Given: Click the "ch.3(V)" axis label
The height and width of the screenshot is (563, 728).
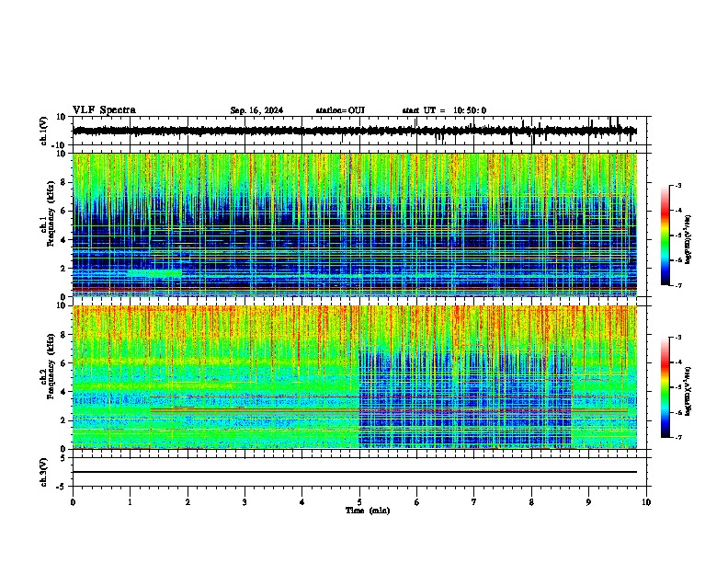Looking at the screenshot, I should 44,472.
